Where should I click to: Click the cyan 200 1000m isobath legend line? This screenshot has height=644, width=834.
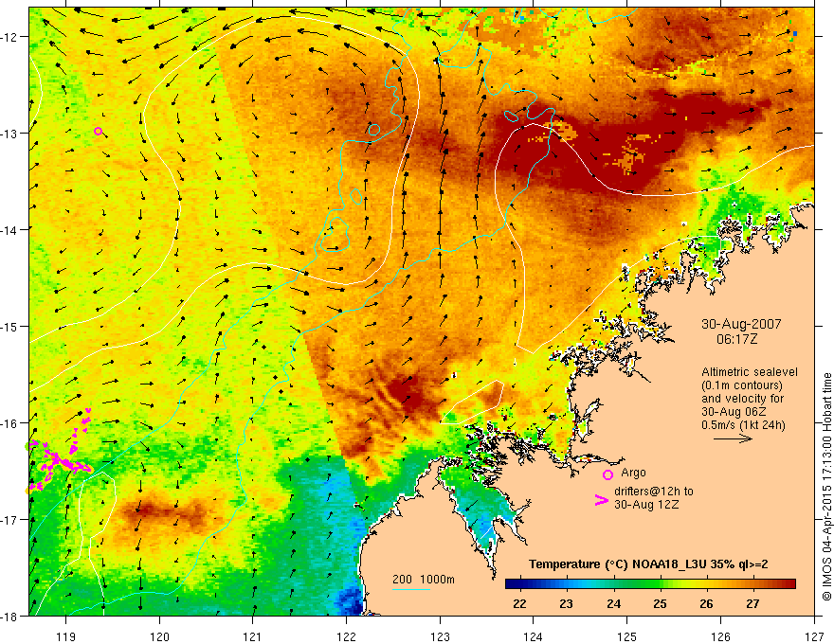411,589
